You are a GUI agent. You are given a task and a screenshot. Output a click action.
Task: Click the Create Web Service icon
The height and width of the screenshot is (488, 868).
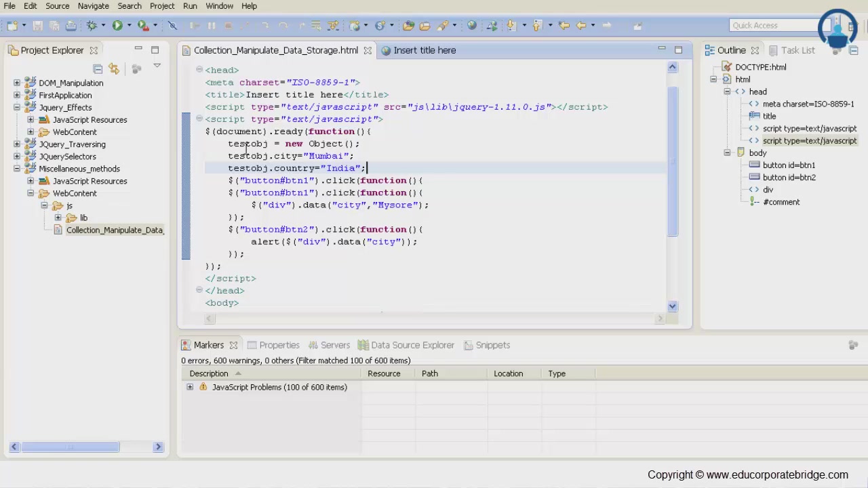tap(380, 26)
